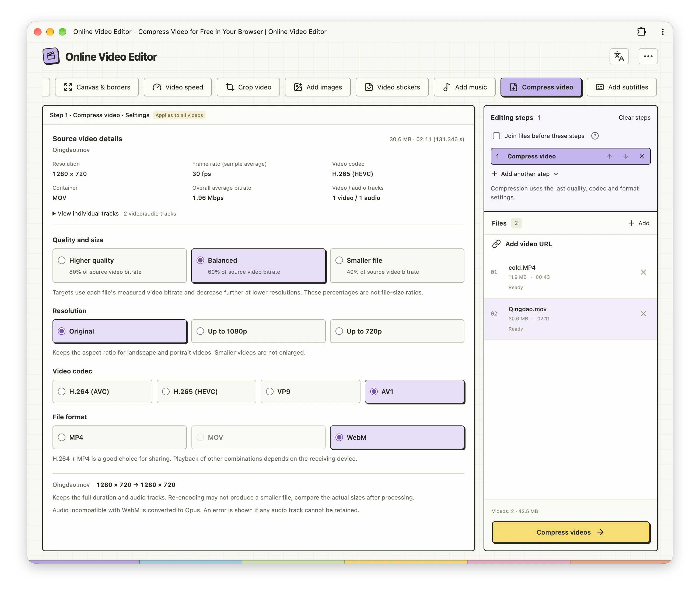This screenshot has width=700, height=596.
Task: Click Clear steps
Action: pyautogui.click(x=634, y=117)
